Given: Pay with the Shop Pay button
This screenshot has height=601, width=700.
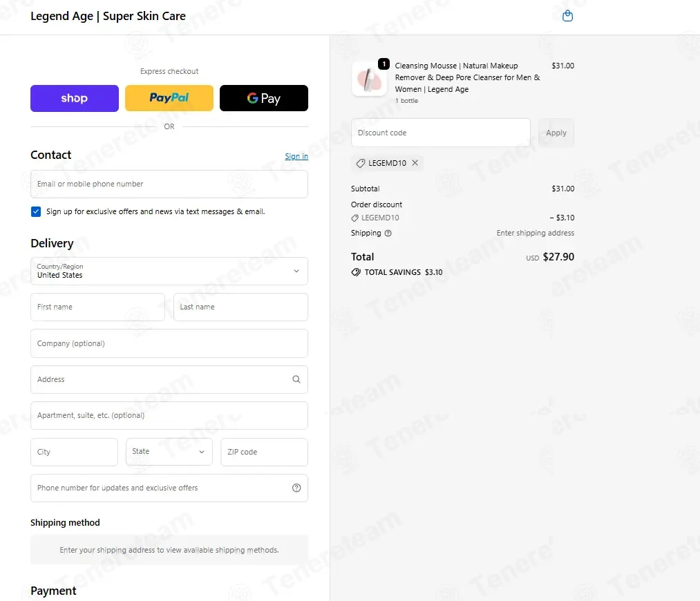Looking at the screenshot, I should pos(75,98).
